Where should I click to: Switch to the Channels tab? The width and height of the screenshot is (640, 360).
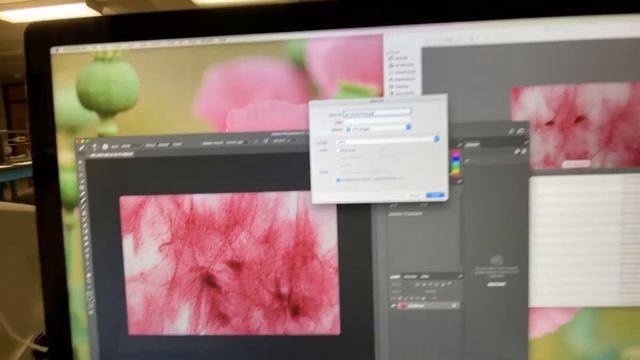click(410, 277)
